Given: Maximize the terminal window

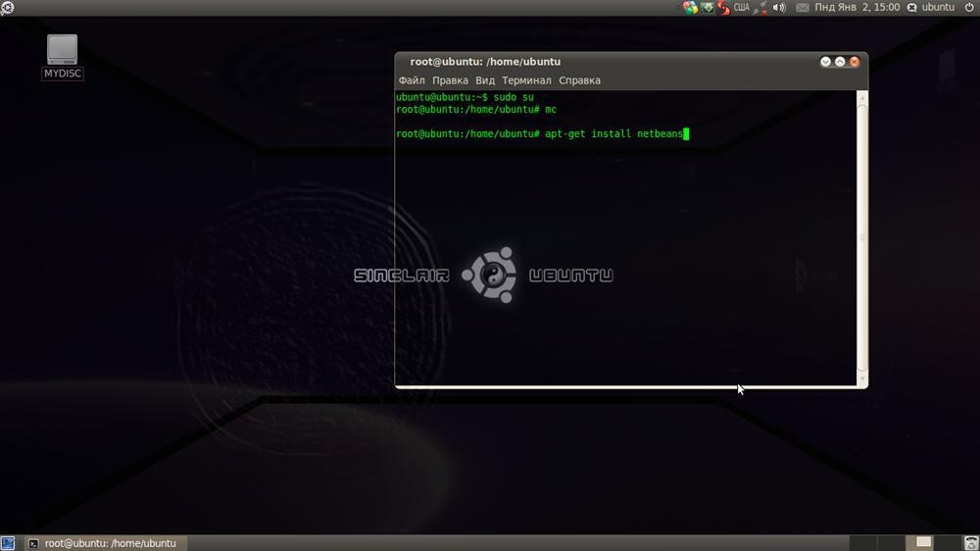Looking at the screenshot, I should (x=840, y=62).
